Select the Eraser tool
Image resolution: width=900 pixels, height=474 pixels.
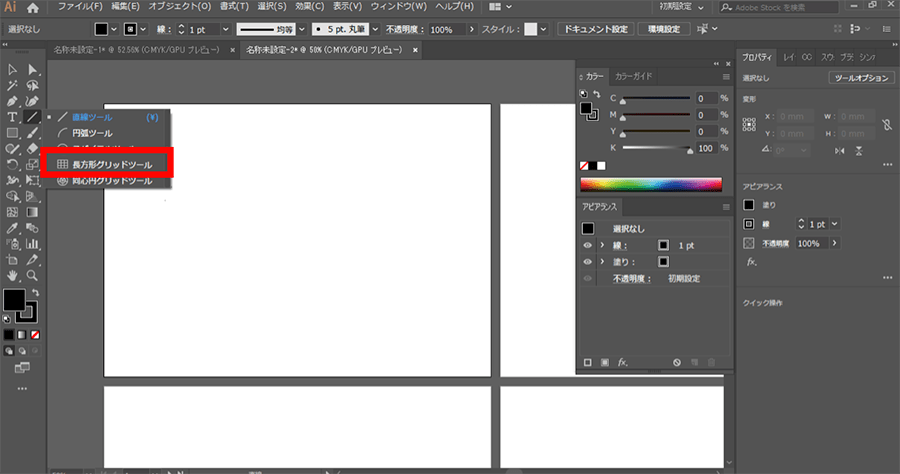click(33, 149)
